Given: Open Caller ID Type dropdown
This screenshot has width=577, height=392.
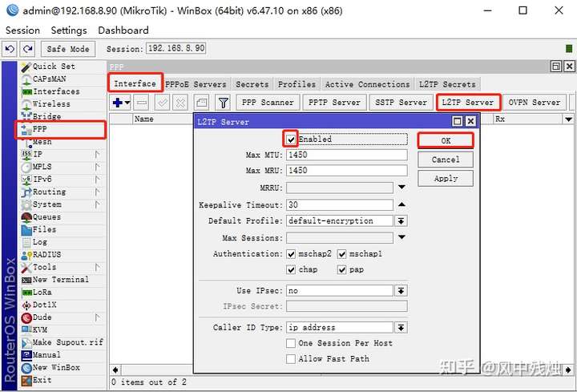Looking at the screenshot, I should [x=401, y=328].
